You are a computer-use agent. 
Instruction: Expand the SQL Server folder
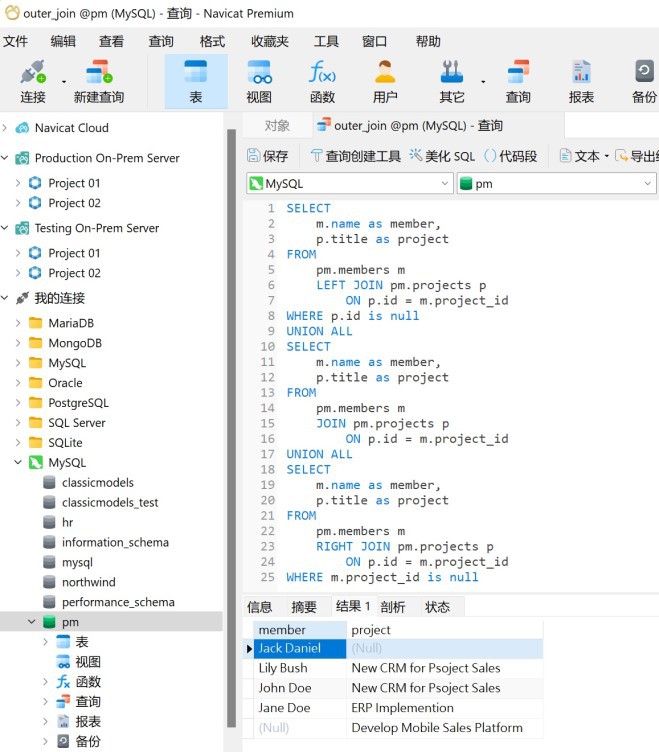[18, 423]
